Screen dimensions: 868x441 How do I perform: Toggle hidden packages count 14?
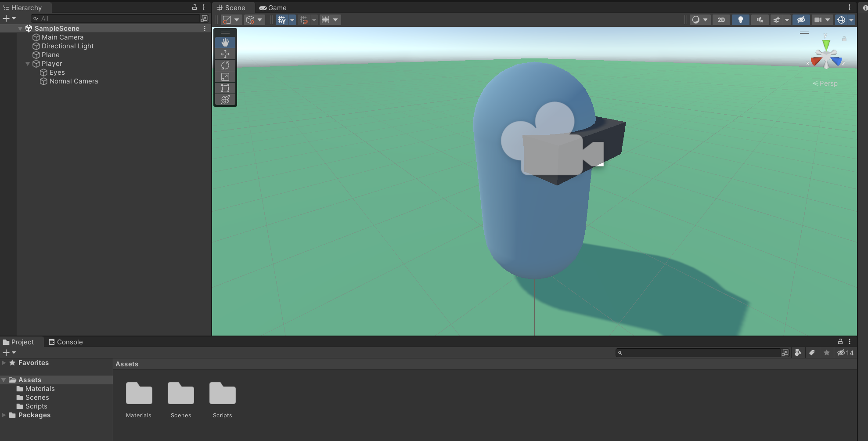tap(846, 353)
